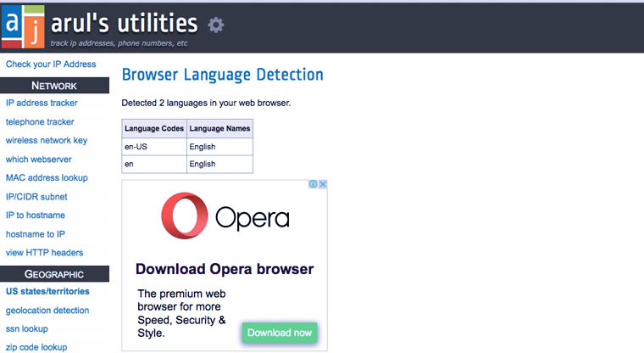The width and height of the screenshot is (644, 353).
Task: Click the Network section header
Action: point(54,86)
